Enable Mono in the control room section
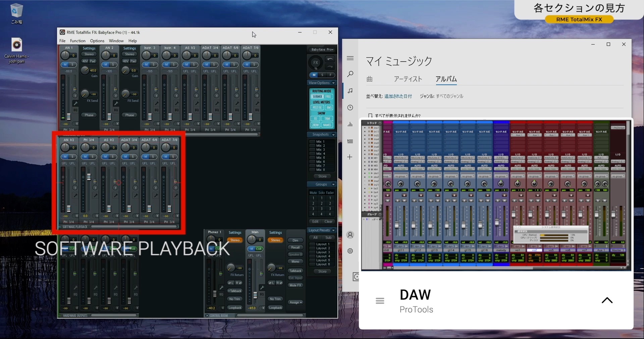The width and height of the screenshot is (644, 339). (295, 262)
